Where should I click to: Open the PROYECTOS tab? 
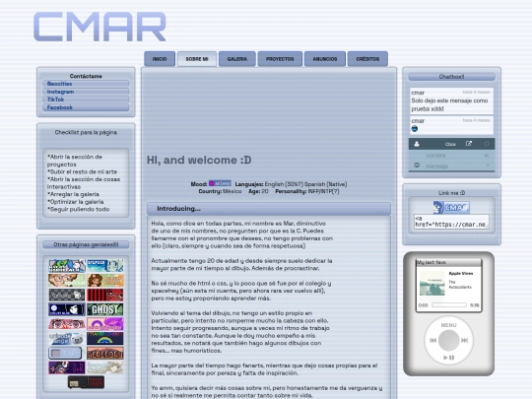click(280, 59)
